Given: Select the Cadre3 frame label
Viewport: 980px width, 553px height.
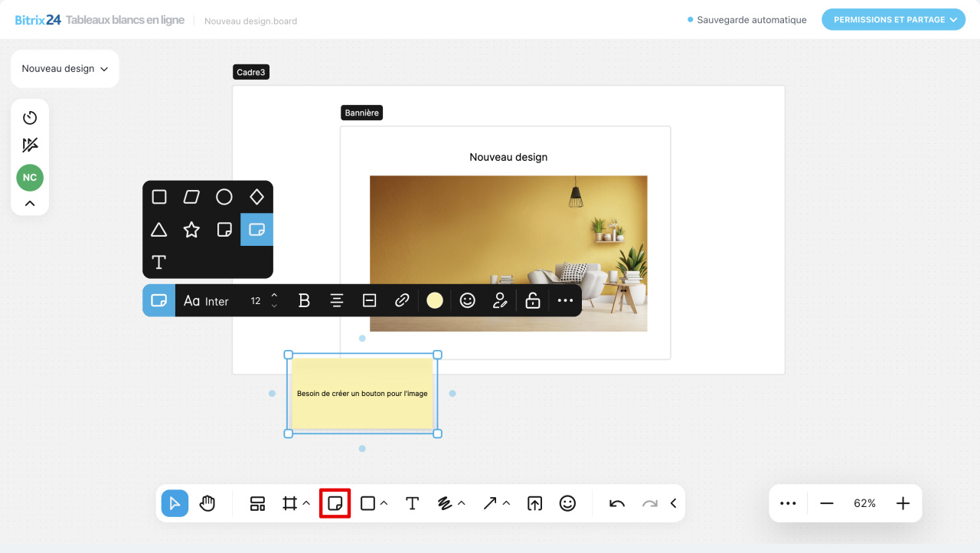Looking at the screenshot, I should 251,72.
